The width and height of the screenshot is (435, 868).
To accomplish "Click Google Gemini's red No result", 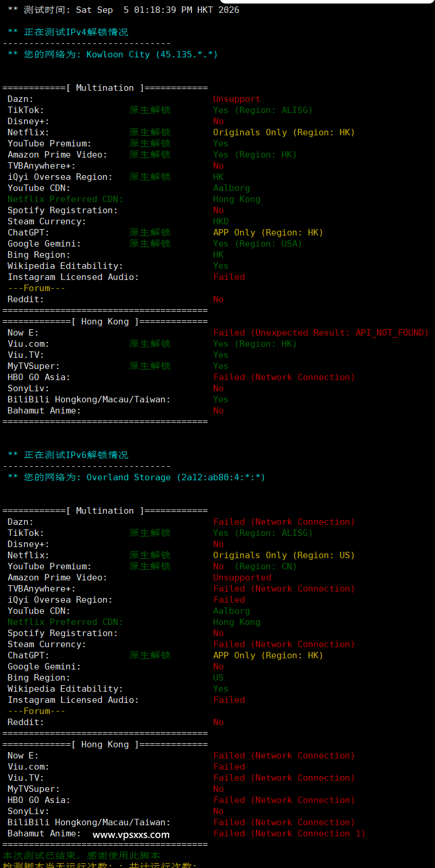I will click(218, 667).
